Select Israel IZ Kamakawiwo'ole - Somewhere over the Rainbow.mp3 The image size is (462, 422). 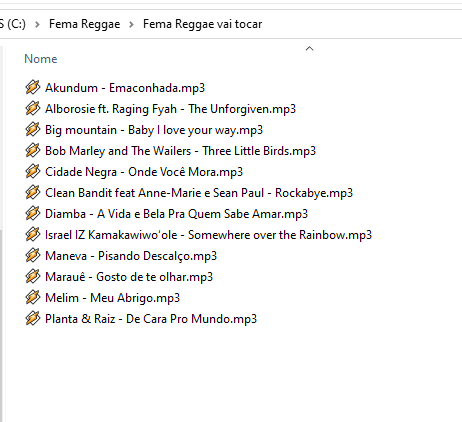(x=208, y=235)
